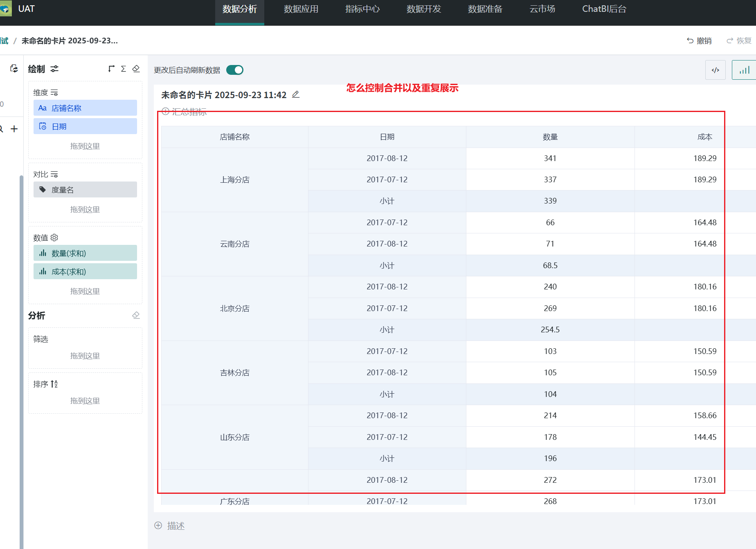756x549 pixels.
Task: Open settings sliders icon next to 绘制
Action: tap(54, 69)
